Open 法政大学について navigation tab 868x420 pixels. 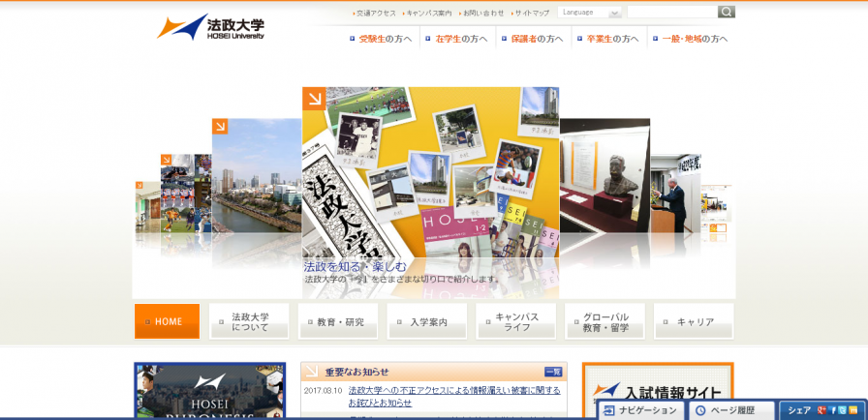click(x=249, y=321)
